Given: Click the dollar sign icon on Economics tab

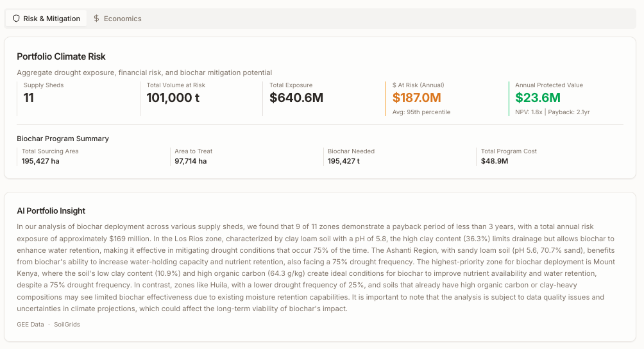Looking at the screenshot, I should (96, 19).
